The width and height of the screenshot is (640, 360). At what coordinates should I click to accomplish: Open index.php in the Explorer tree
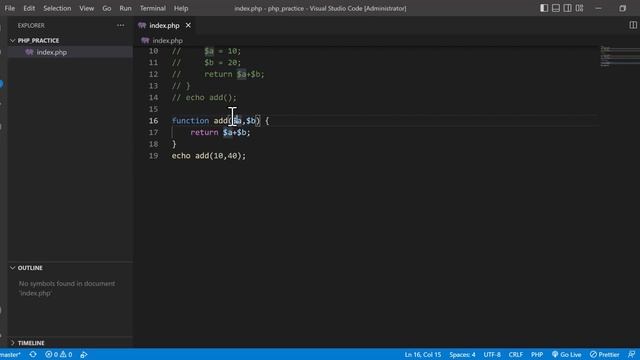pyautogui.click(x=51, y=52)
